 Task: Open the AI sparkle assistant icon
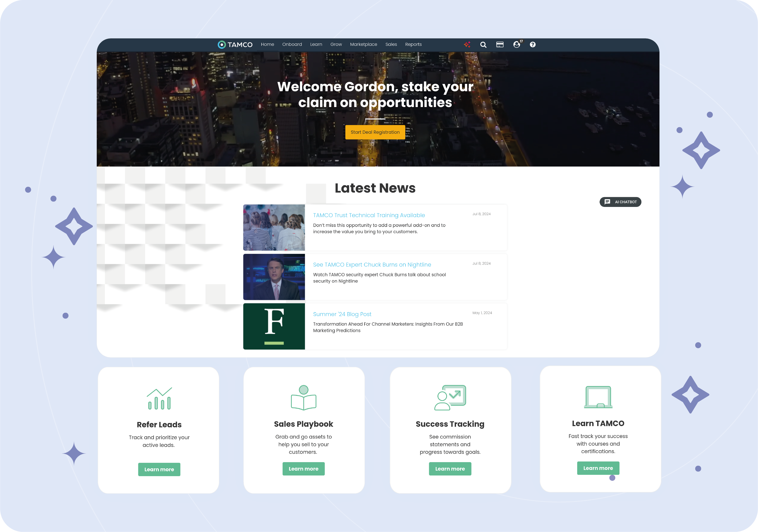[467, 45]
